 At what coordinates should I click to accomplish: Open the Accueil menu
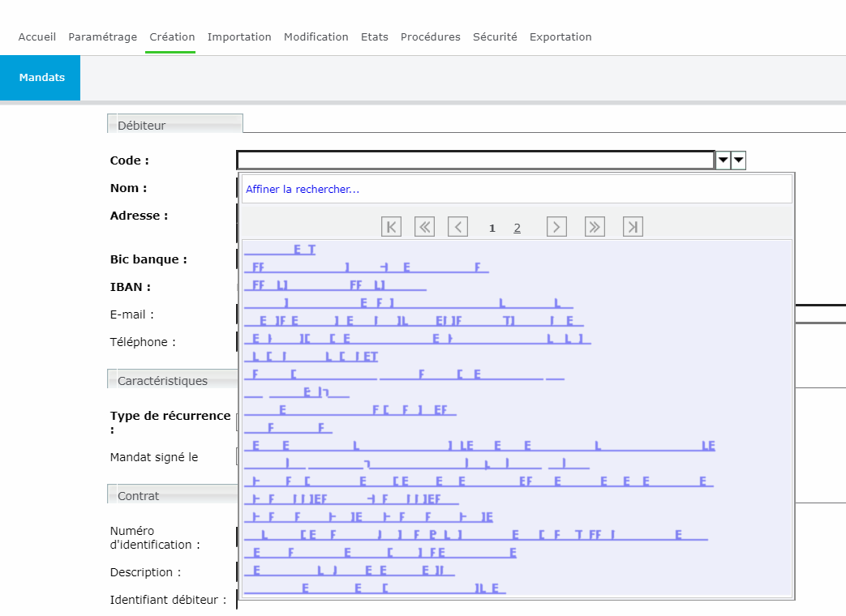click(x=37, y=37)
